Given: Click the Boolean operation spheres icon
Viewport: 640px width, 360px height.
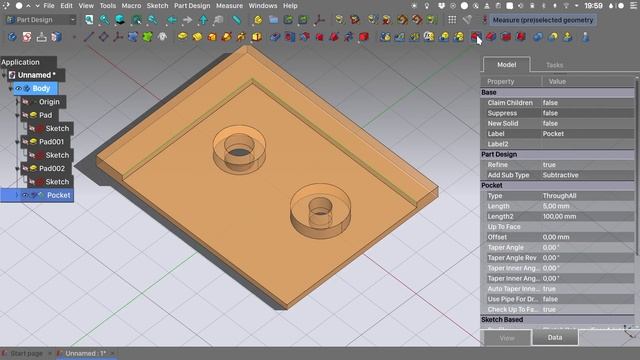Looking at the screenshot, I should tap(538, 37).
